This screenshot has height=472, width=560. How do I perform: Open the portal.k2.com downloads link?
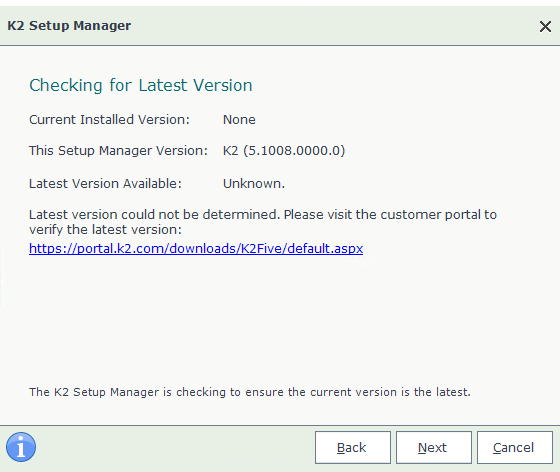click(196, 248)
